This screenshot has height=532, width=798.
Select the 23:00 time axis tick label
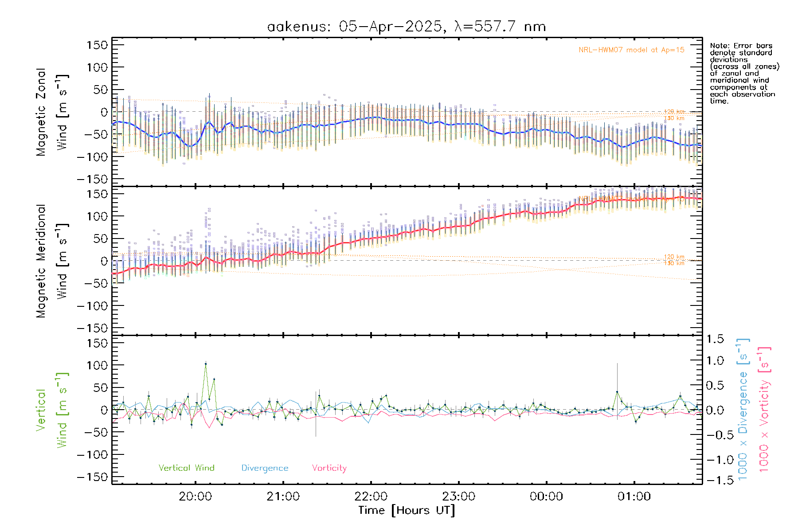coord(458,496)
